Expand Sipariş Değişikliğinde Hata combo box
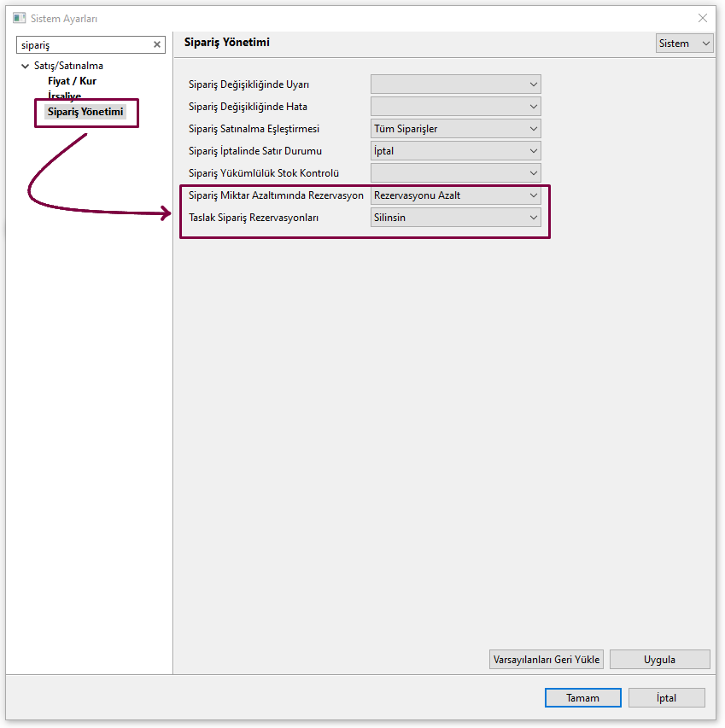The width and height of the screenshot is (725, 728). click(455, 106)
